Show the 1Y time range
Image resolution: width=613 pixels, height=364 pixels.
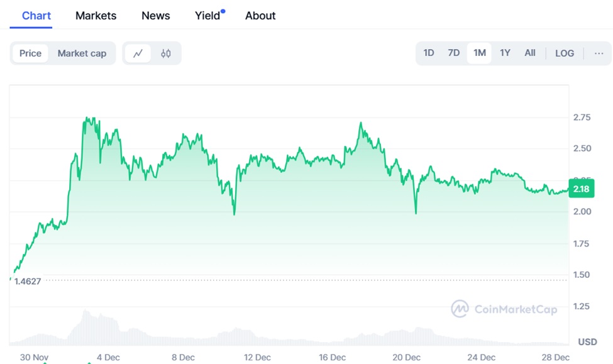(x=505, y=53)
